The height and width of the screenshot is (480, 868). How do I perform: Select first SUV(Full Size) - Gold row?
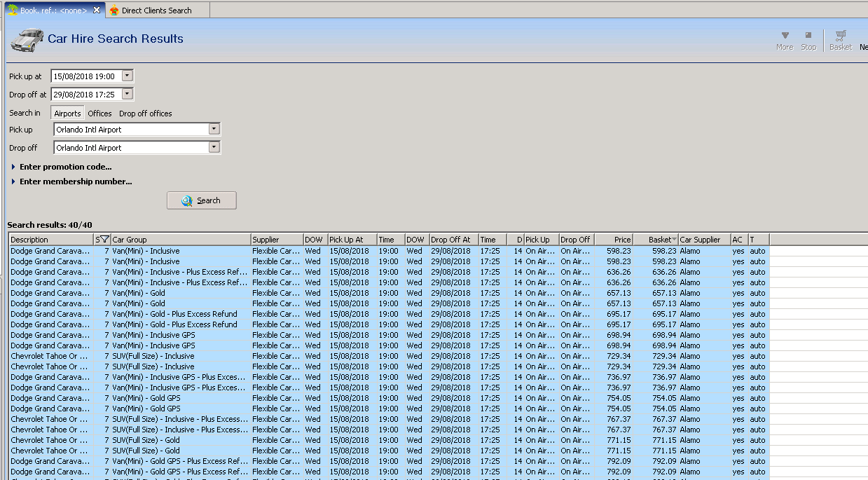389,440
